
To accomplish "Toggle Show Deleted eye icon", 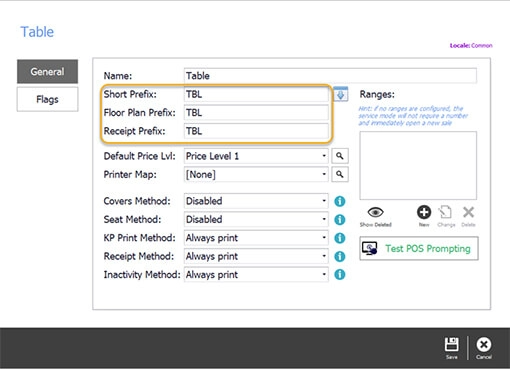I will click(x=376, y=216).
